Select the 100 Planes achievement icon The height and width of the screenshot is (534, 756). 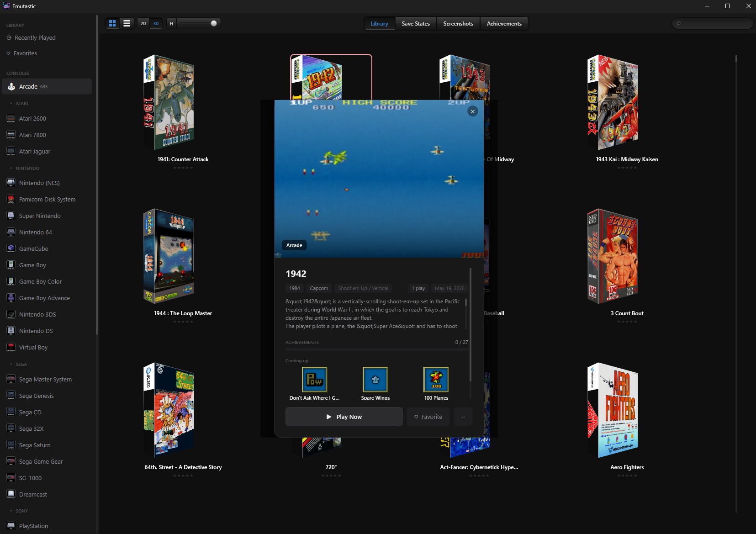(x=436, y=380)
